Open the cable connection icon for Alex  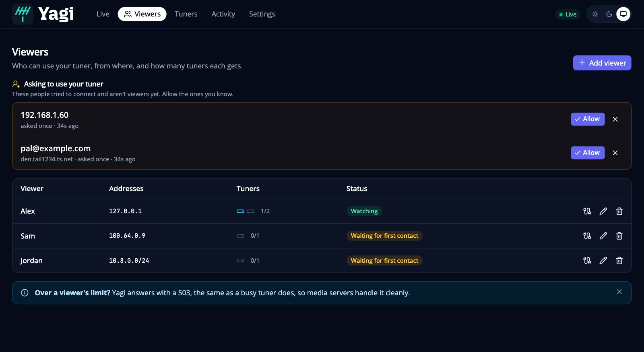pyautogui.click(x=587, y=211)
